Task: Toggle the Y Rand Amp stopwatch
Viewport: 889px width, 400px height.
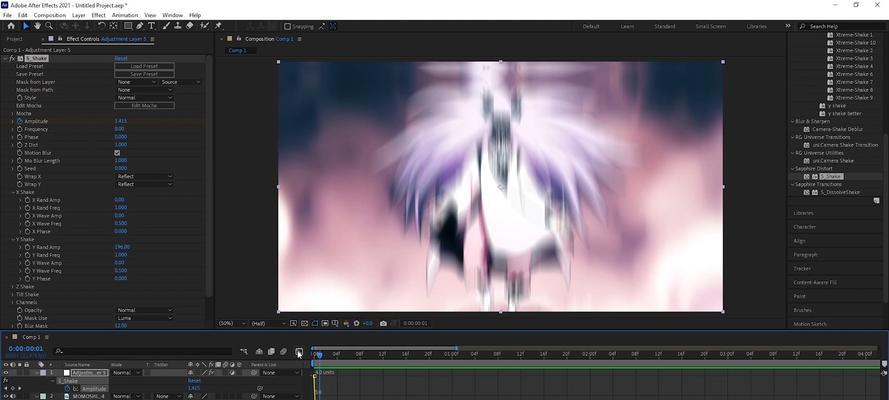Action: coord(27,247)
